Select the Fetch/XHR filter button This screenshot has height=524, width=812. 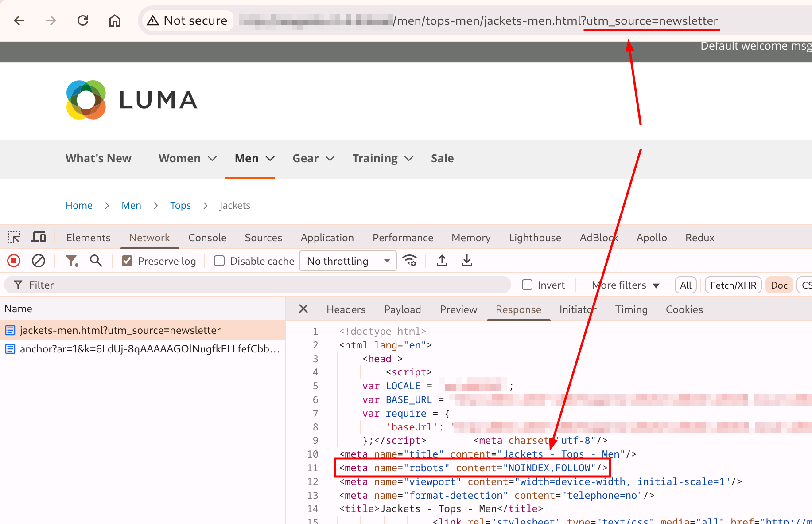tap(733, 285)
